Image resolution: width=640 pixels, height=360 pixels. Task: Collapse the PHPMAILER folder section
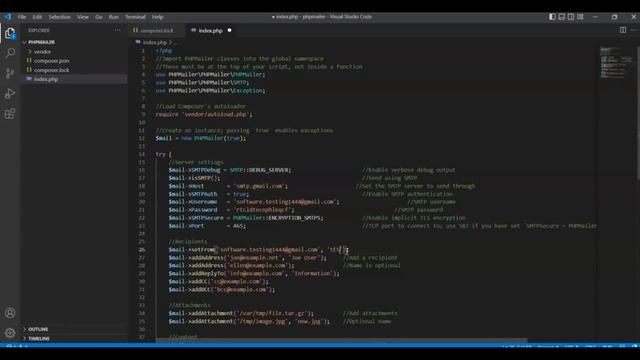(x=41, y=42)
